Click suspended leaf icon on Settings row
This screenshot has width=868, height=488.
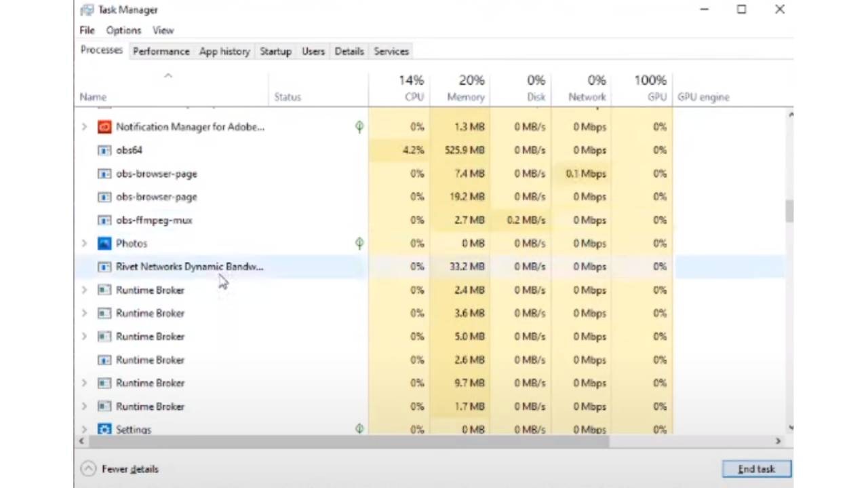click(359, 428)
